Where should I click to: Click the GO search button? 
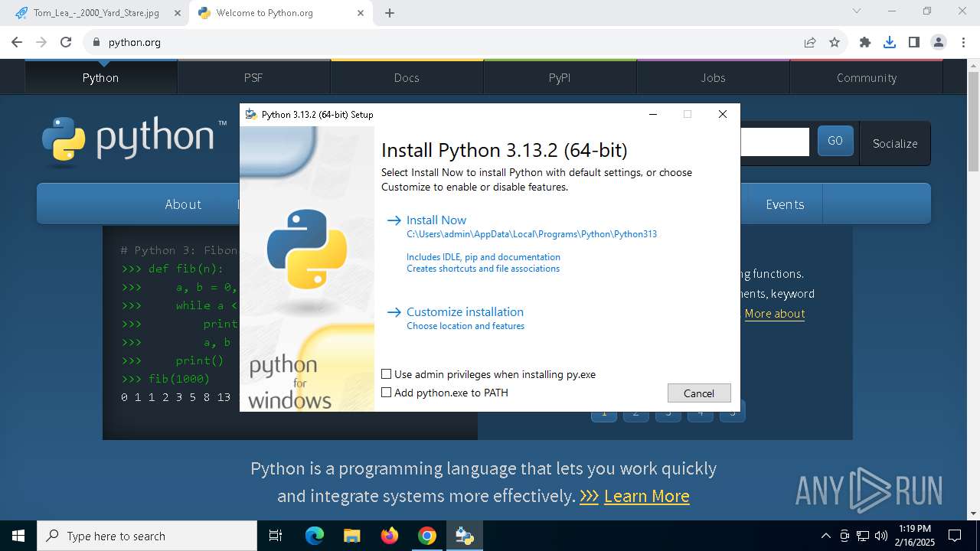point(835,141)
